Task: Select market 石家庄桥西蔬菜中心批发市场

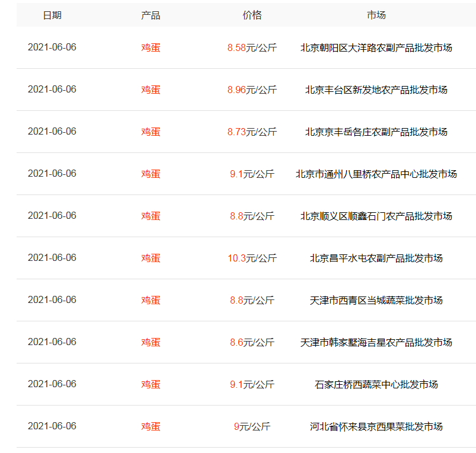Action: 376,384
